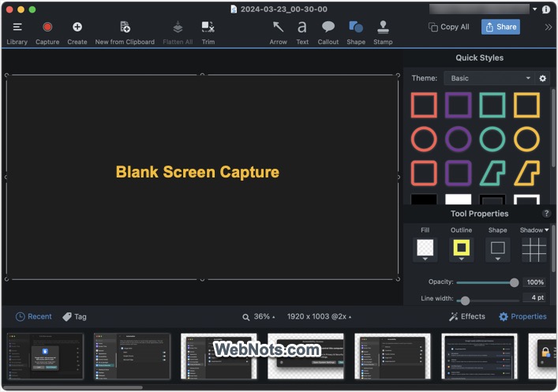Apply the teal circle quick style
The height and width of the screenshot is (392, 558).
(x=492, y=139)
